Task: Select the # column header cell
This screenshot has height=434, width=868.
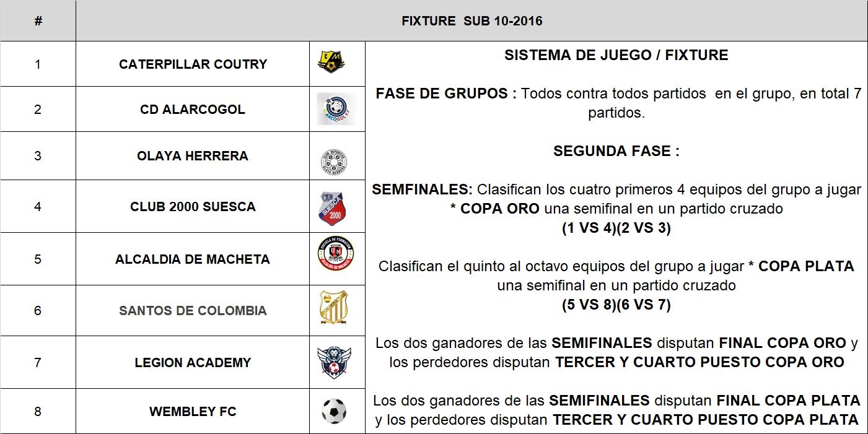Action: click(x=38, y=21)
